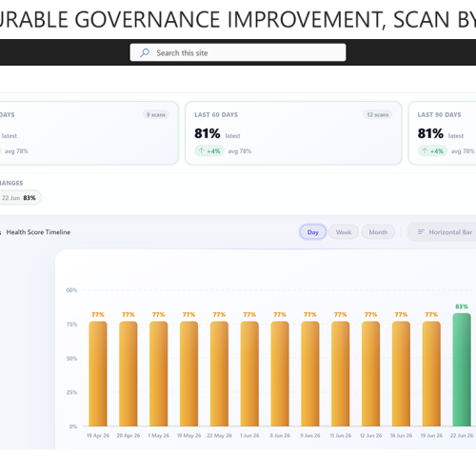Click the 75% y-axis label
The image size is (476, 476).
point(71,325)
